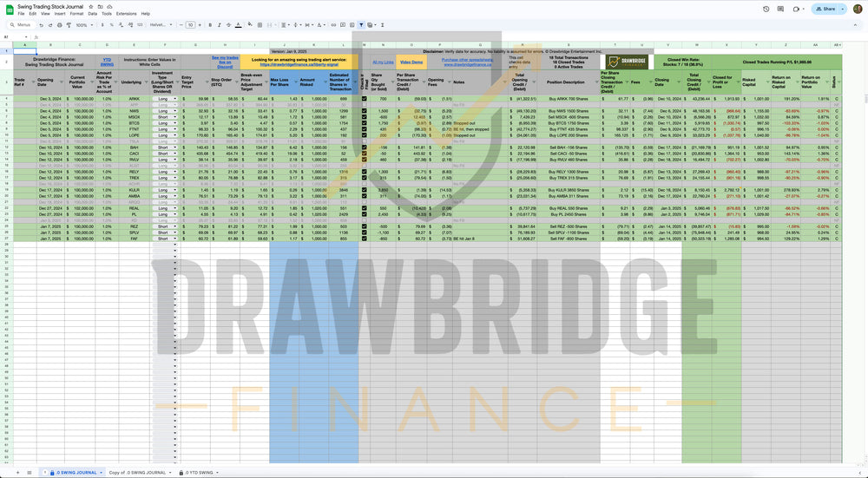Format as percent icon

point(112,25)
